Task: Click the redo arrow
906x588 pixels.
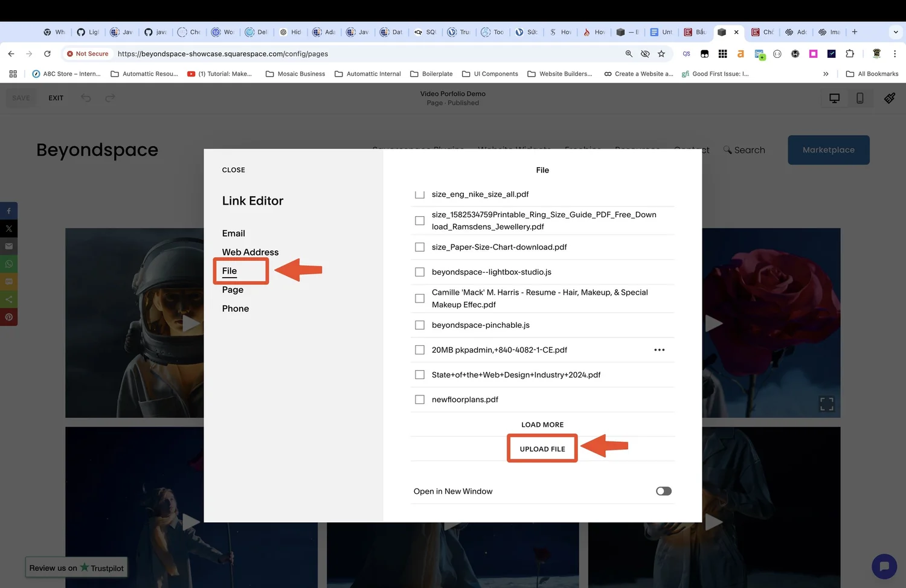Action: click(110, 97)
